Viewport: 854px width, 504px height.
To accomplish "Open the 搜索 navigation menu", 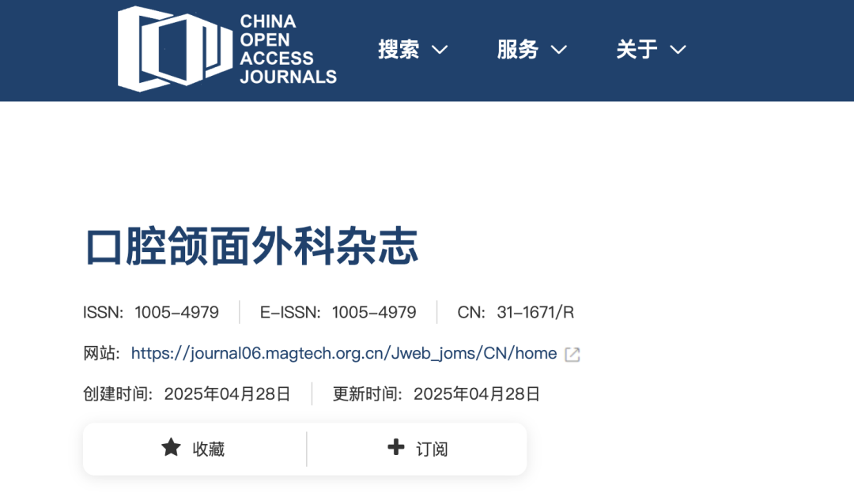I will point(399,50).
